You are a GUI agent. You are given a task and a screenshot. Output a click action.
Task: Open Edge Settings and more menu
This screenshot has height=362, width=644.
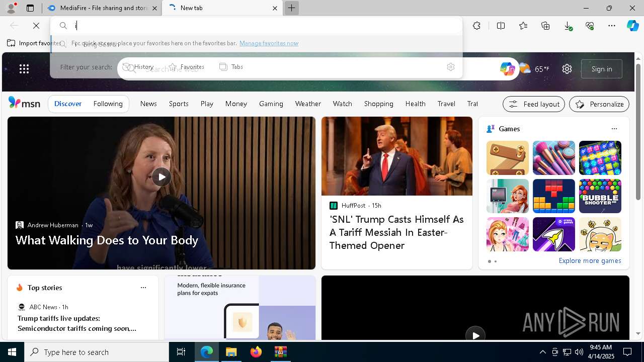coord(612,26)
